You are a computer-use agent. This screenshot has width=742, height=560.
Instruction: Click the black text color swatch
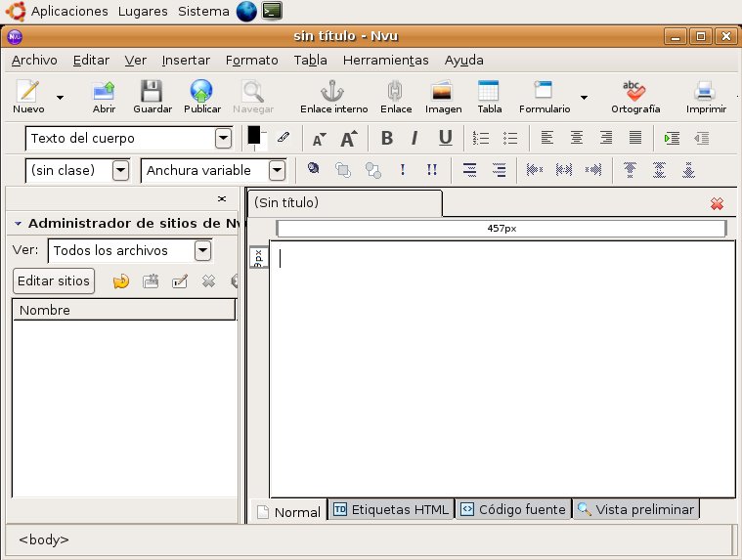(254, 136)
